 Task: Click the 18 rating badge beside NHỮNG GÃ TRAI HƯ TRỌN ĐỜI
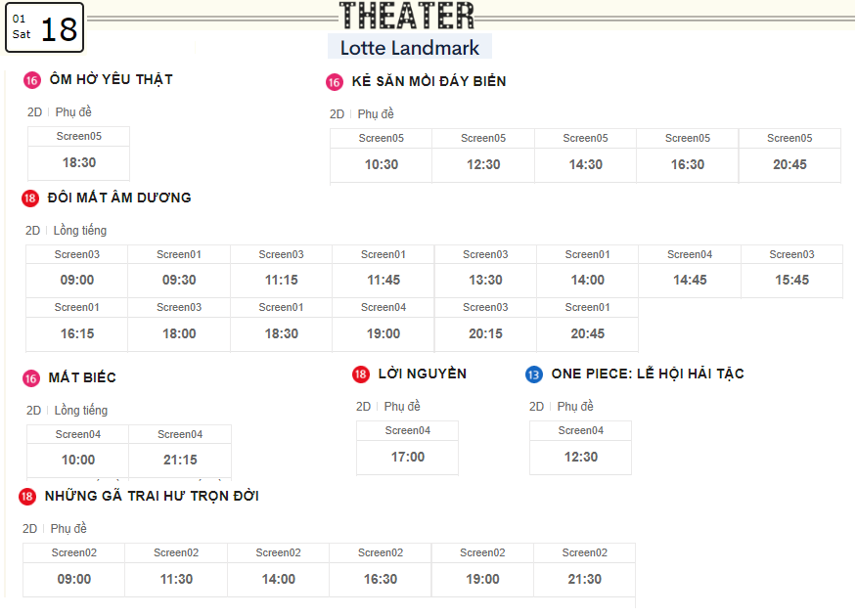click(27, 497)
